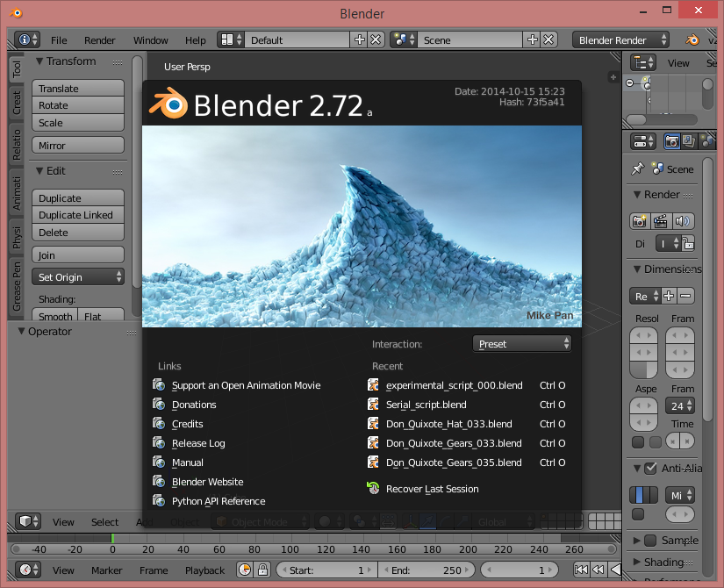The height and width of the screenshot is (588, 724).
Task: Toggle the Border checkbox under Aspect fields
Action: [x=638, y=442]
